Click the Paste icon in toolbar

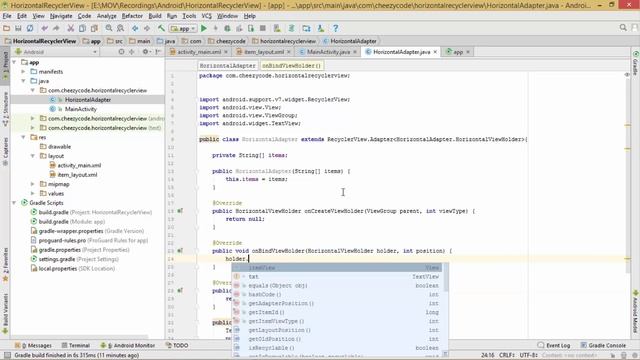(94, 28)
